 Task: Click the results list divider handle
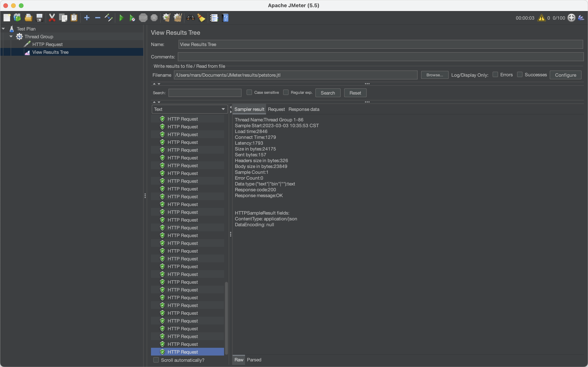230,234
